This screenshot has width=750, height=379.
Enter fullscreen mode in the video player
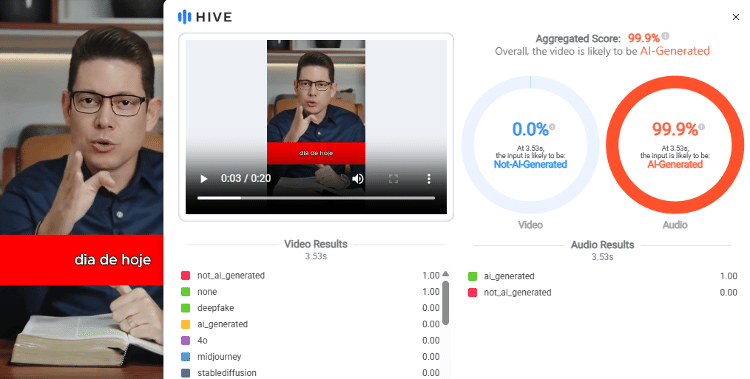coord(393,179)
